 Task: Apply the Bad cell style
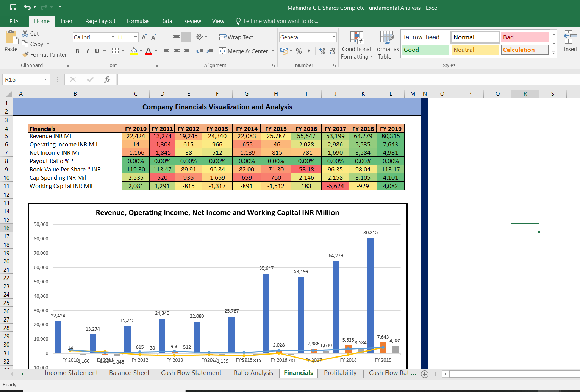tap(525, 37)
